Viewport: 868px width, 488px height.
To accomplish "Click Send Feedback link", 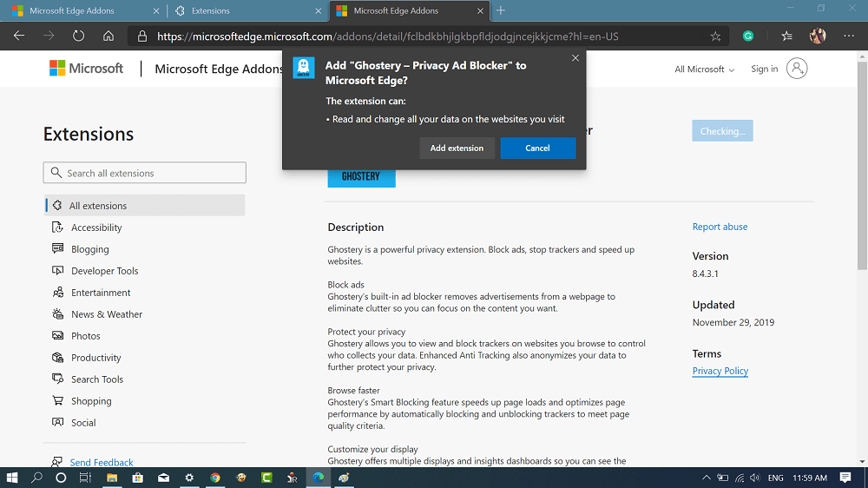I will click(x=102, y=462).
